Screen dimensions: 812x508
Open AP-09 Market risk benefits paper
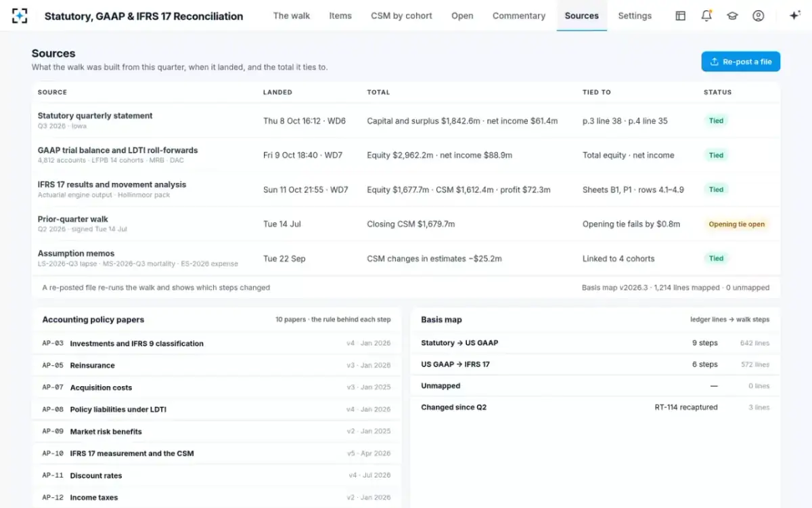(x=217, y=431)
